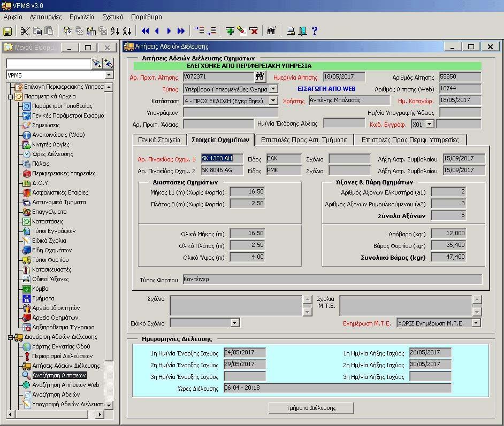504x426 pixels.
Task: Click the Αρ. Πινακίδας Οχημ. 1 field
Action: point(222,159)
